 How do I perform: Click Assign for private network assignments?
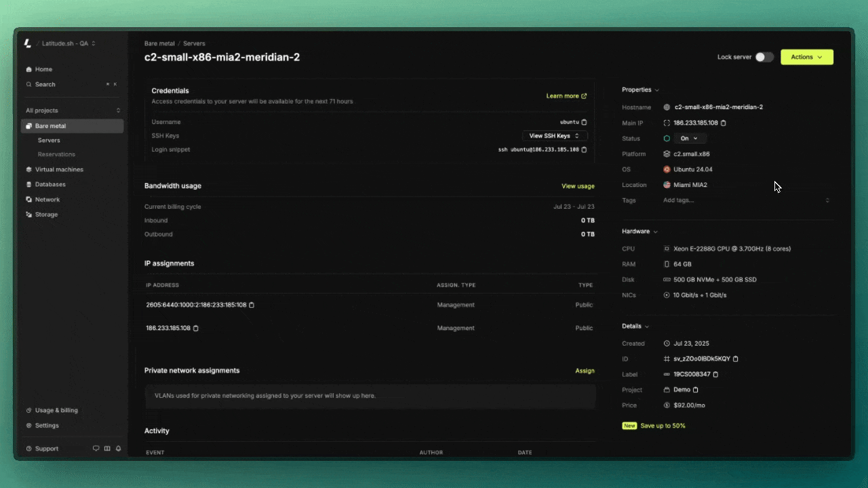585,371
